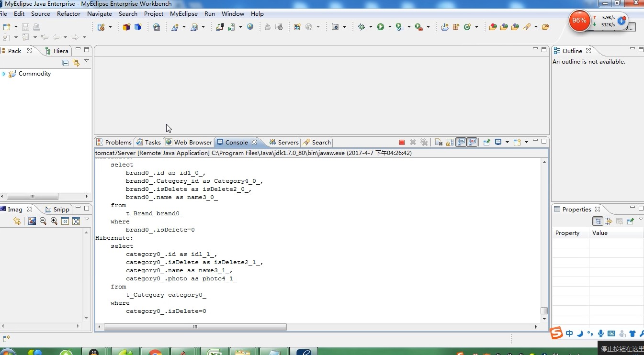Open the MyEclipse web browser globe icon
644x355 pixels.
tap(250, 27)
